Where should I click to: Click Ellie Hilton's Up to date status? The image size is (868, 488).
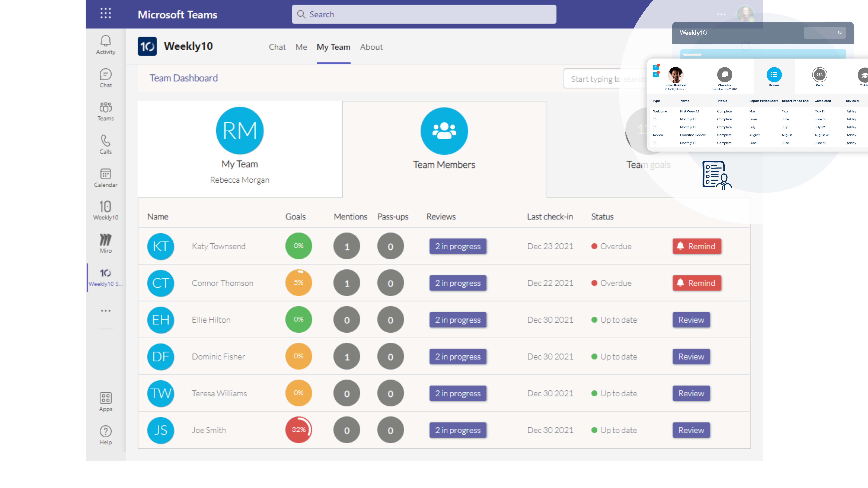coord(614,320)
